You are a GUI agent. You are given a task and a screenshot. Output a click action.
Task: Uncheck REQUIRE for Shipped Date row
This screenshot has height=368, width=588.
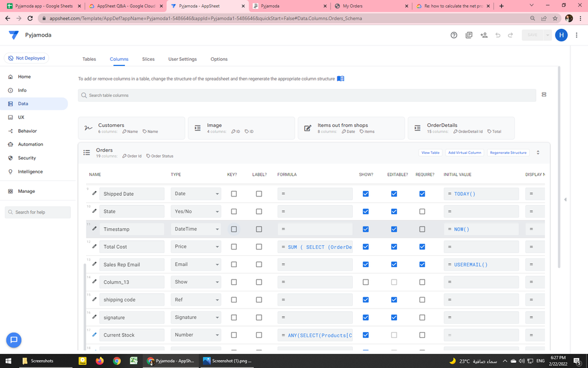click(422, 194)
